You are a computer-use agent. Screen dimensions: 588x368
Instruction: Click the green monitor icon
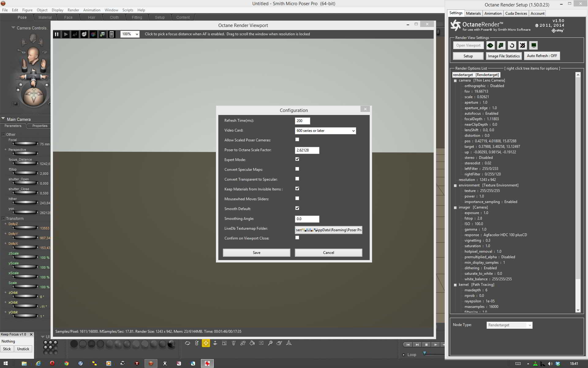533,45
